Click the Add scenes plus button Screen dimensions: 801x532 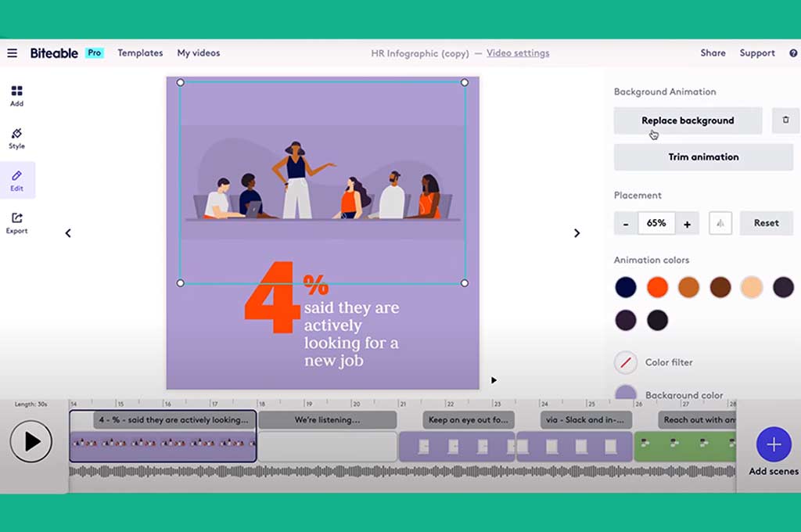774,444
